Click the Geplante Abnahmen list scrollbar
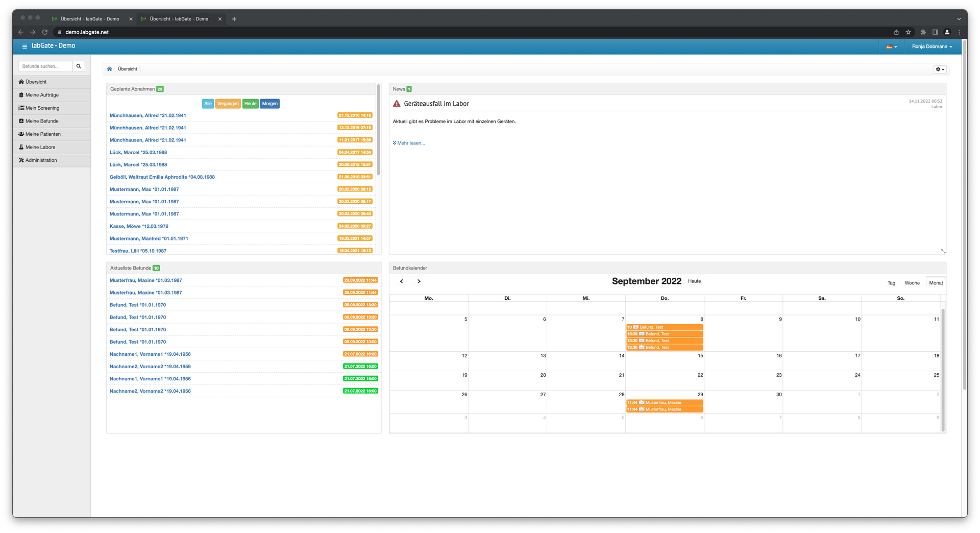Viewport: 980px width, 533px height. coord(378,130)
